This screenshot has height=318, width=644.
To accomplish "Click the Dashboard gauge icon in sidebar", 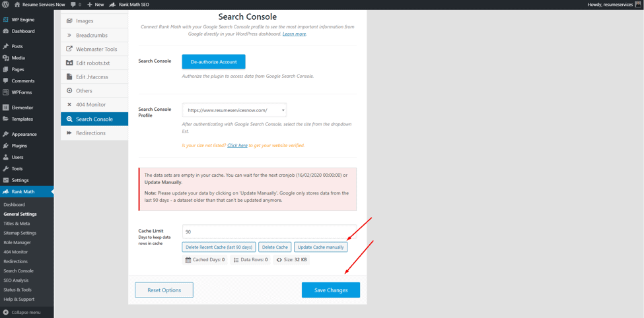I will (6, 31).
